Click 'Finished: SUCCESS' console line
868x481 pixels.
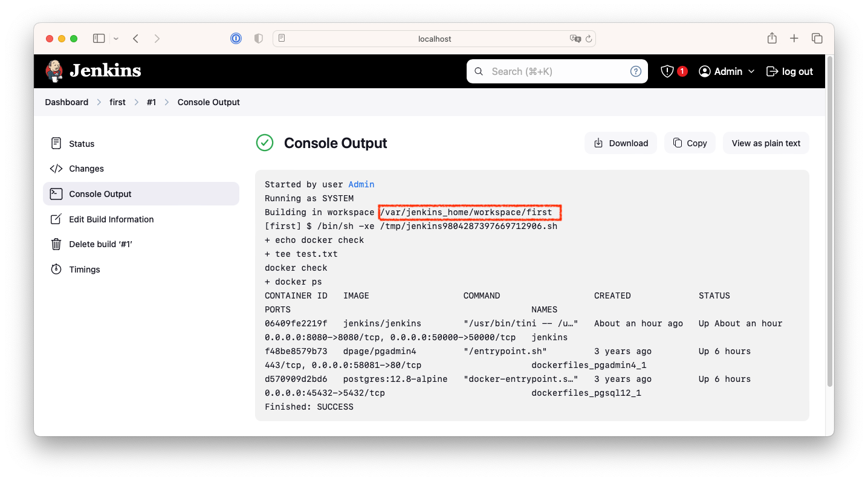click(309, 407)
